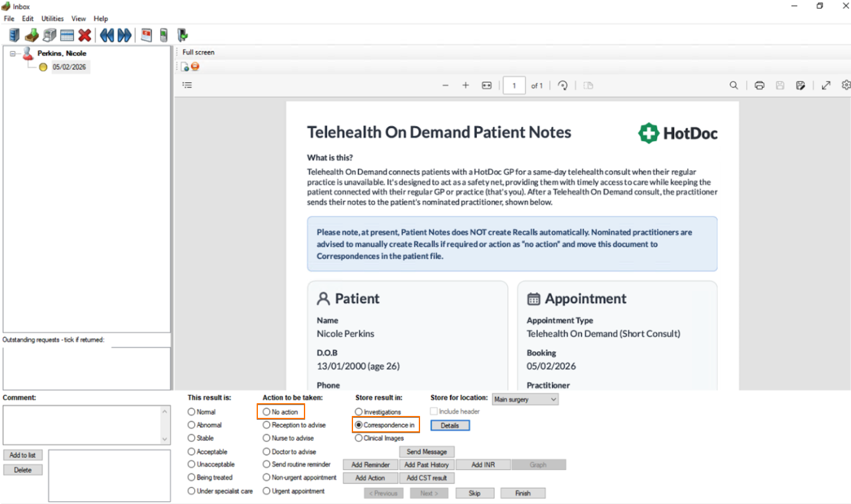Click the printer icon in the main toolbar

[x=50, y=35]
